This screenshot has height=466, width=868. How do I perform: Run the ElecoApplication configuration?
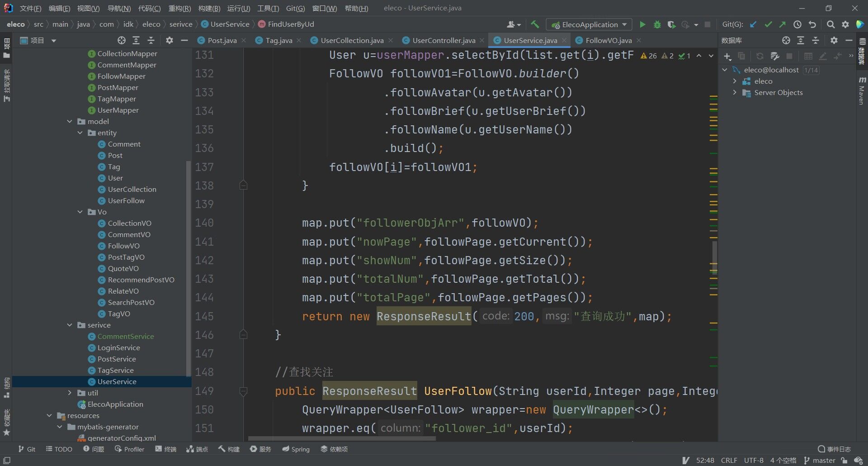[x=642, y=24]
